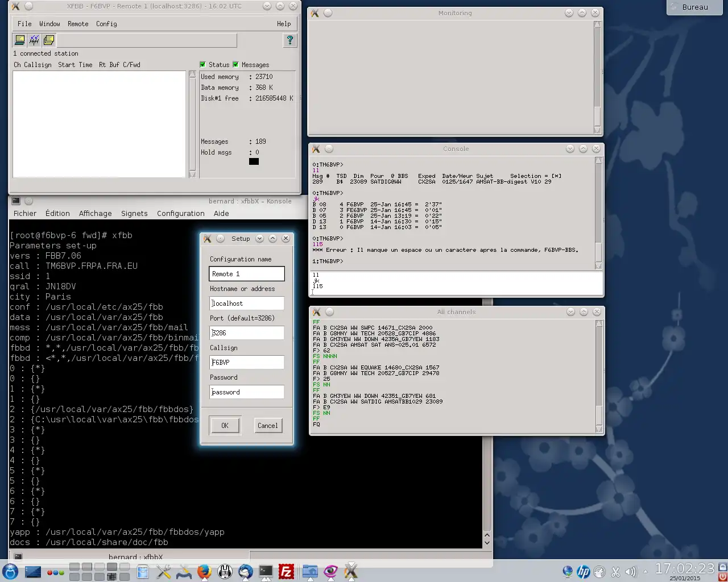Click the question mark help icon

click(289, 40)
